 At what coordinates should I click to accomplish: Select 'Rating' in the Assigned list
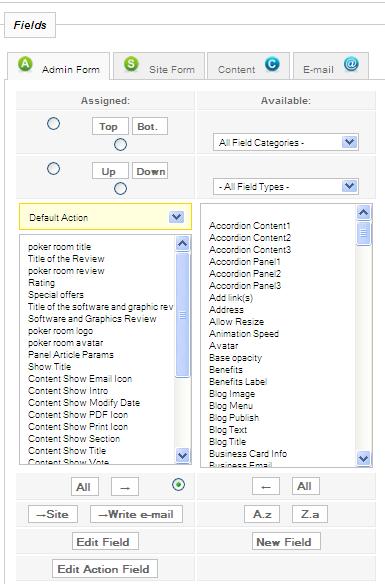coord(41,283)
